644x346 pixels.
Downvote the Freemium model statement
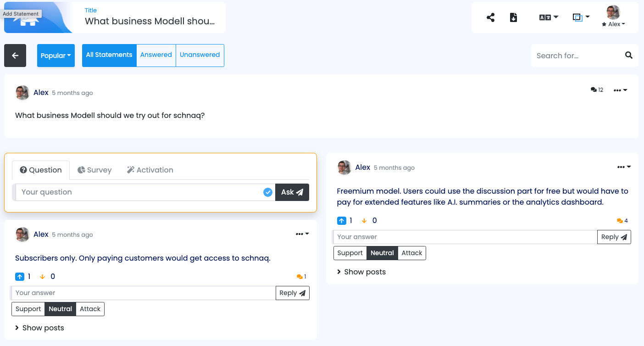(364, 221)
